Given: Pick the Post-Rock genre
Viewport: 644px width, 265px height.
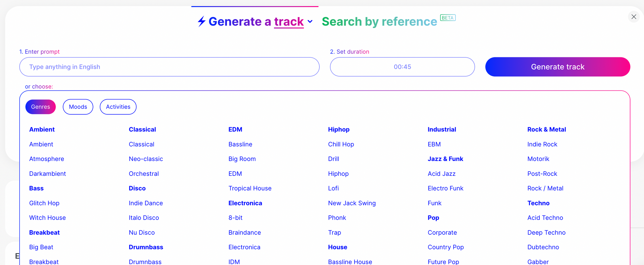Looking at the screenshot, I should click(x=542, y=174).
